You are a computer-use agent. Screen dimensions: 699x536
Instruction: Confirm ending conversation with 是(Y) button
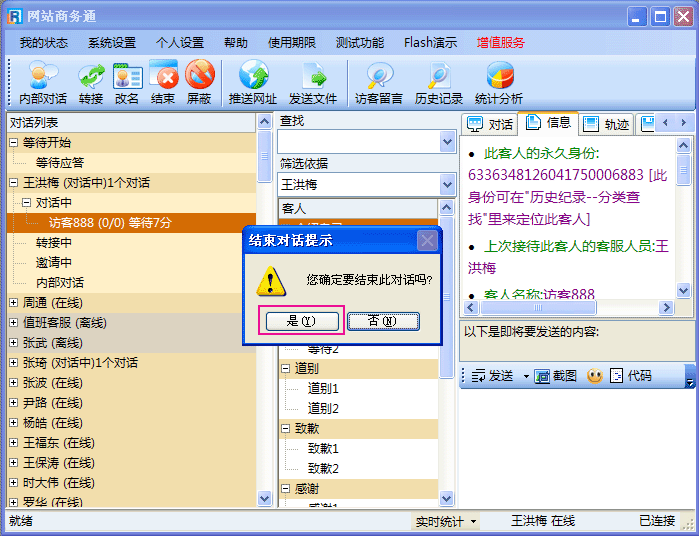301,321
